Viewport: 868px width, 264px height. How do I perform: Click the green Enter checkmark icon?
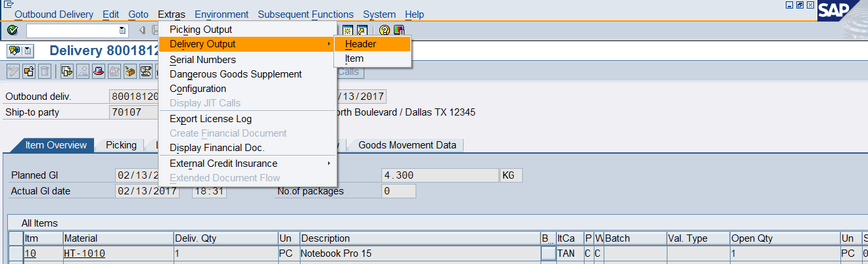(x=12, y=30)
